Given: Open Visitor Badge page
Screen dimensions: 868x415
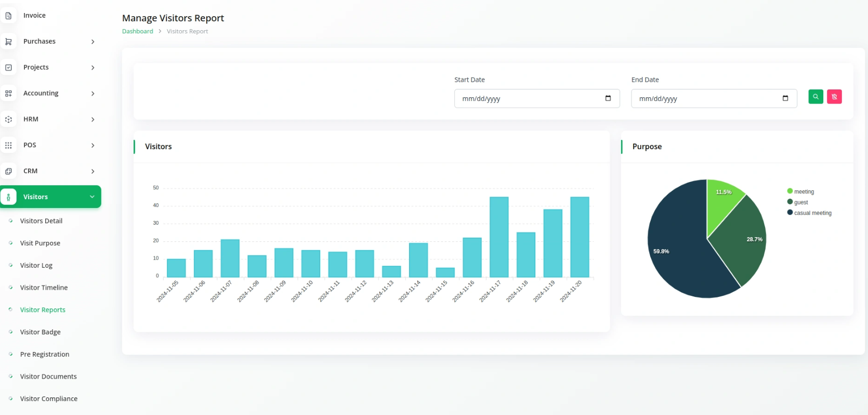Looking at the screenshot, I should (x=40, y=332).
